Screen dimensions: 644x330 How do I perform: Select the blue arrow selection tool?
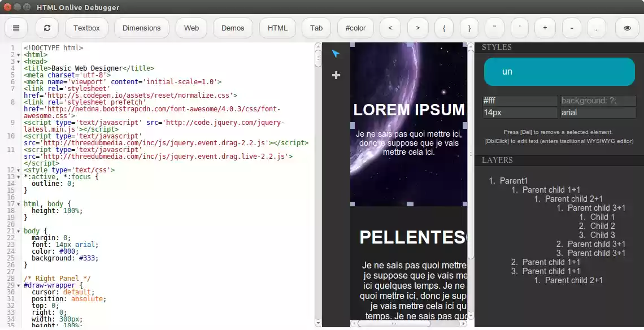click(x=336, y=54)
